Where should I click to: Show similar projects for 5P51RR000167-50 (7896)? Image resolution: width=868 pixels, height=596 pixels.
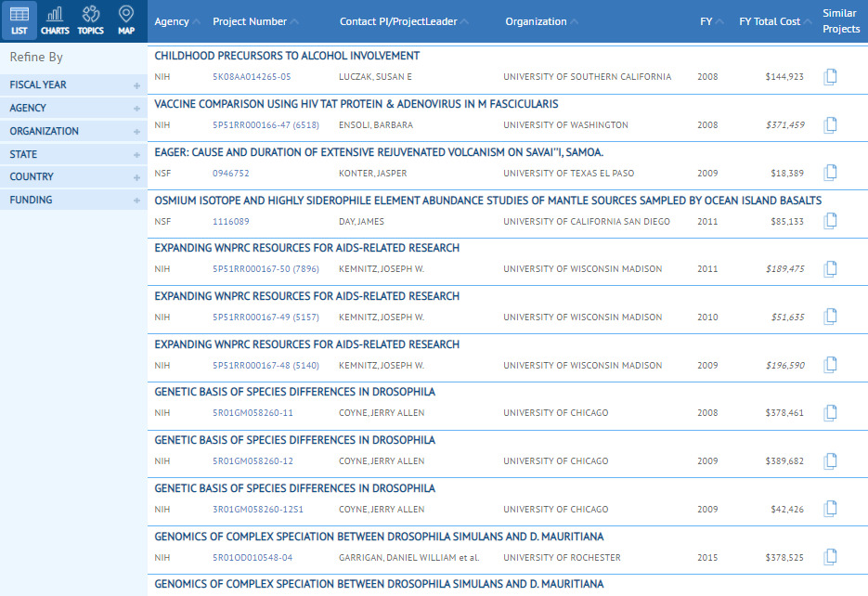coord(830,269)
